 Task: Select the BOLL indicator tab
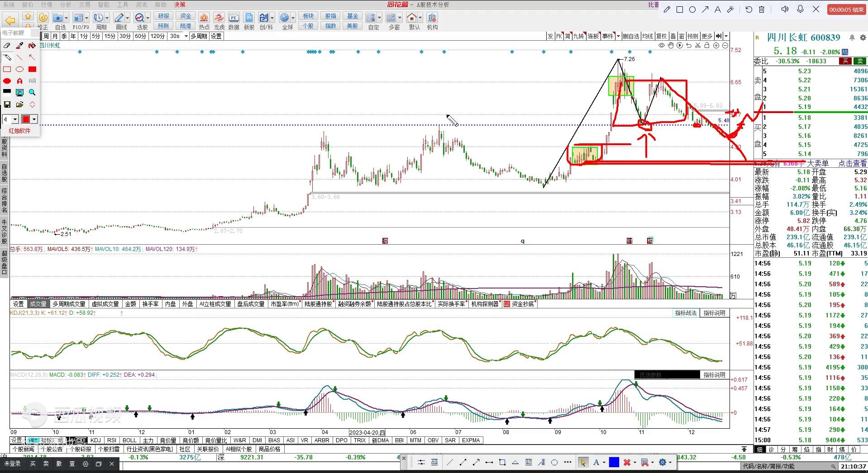129,440
